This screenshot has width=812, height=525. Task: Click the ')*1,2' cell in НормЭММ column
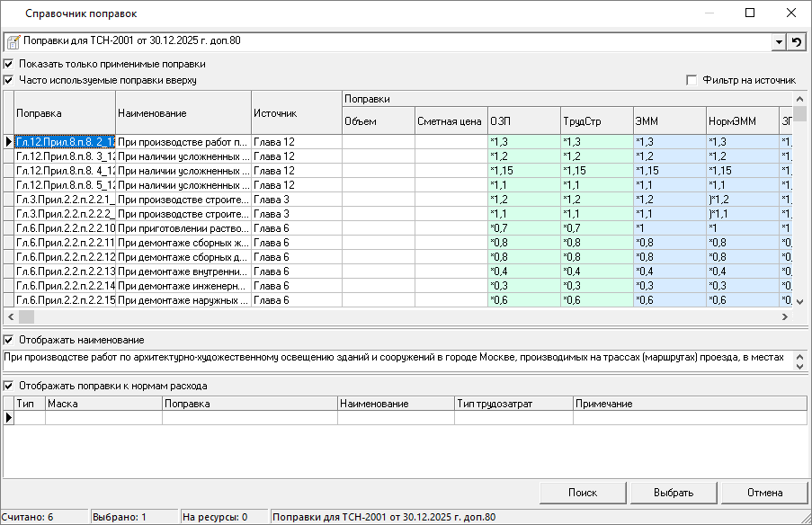(742, 200)
